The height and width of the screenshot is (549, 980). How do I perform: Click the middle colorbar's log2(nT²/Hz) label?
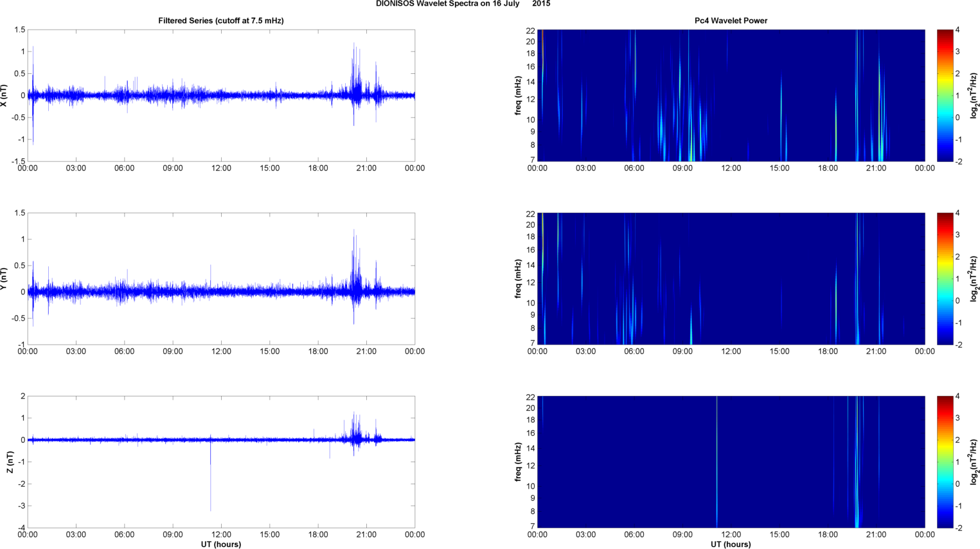pyautogui.click(x=975, y=278)
